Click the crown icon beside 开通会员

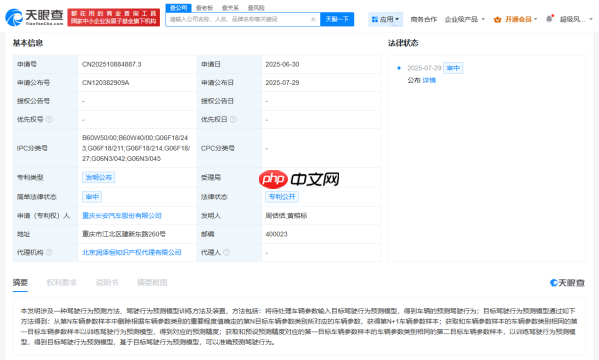[497, 19]
